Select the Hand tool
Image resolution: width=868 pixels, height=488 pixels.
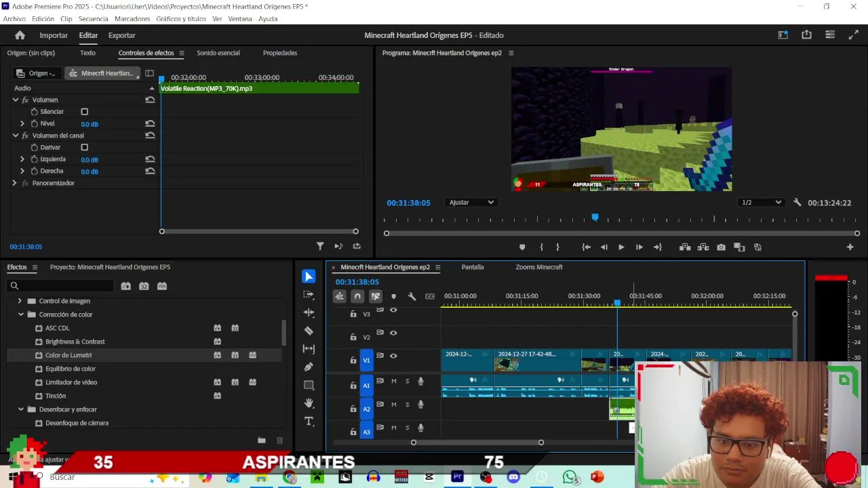point(309,403)
